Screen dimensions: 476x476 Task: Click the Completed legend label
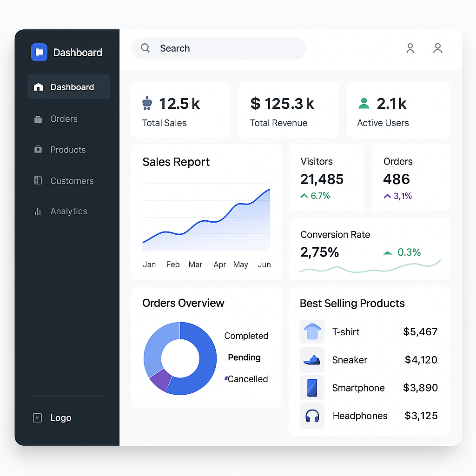point(246,336)
